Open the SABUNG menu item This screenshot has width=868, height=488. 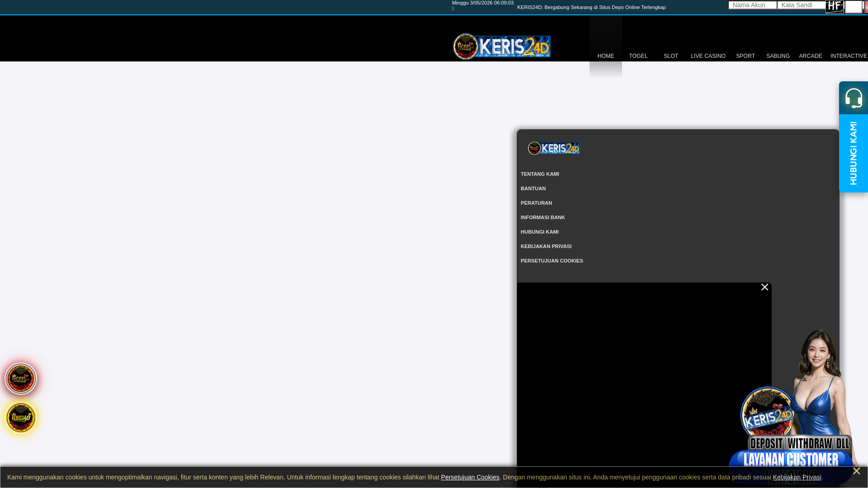[778, 56]
